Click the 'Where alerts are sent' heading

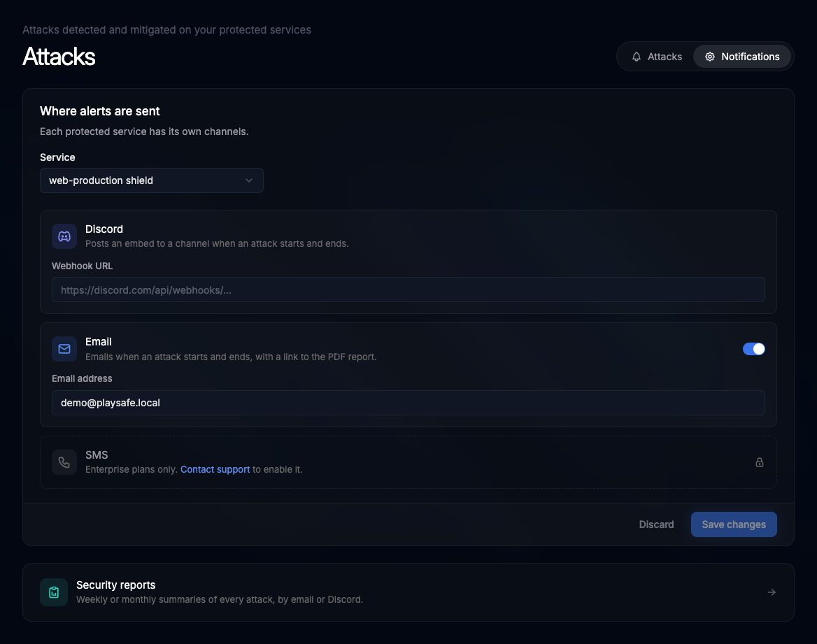pyautogui.click(x=99, y=111)
